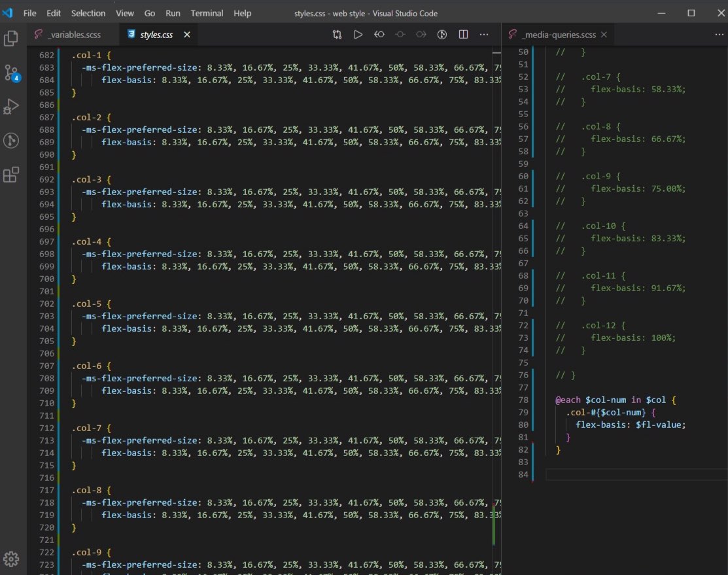
Task: Open the Edit menu
Action: tap(54, 14)
